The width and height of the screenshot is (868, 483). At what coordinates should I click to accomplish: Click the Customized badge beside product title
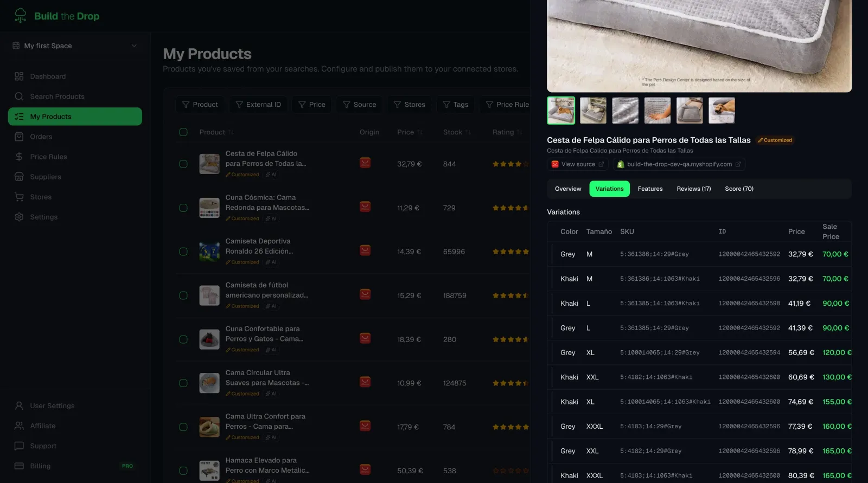pos(775,140)
